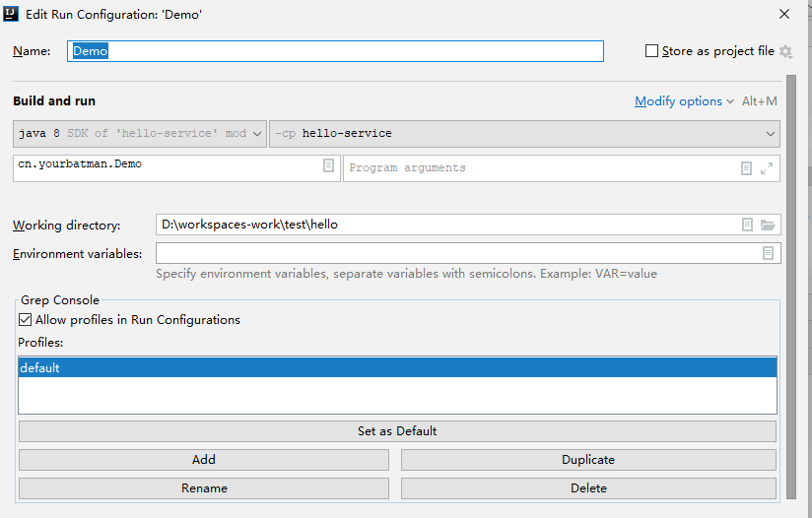Open the Environment variables editor icon

pos(768,253)
